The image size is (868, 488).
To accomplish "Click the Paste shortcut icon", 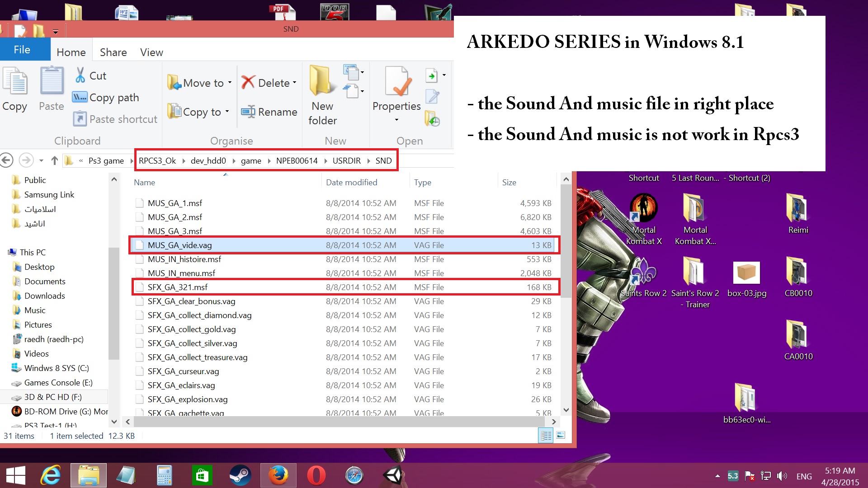I will 80,119.
